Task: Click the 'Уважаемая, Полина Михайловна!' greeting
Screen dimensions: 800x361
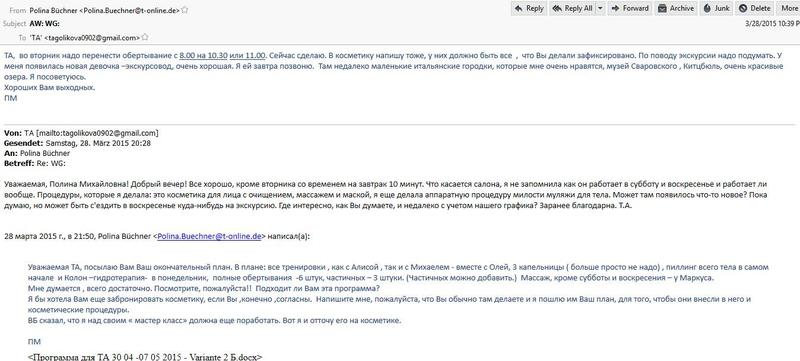Action: (x=65, y=184)
